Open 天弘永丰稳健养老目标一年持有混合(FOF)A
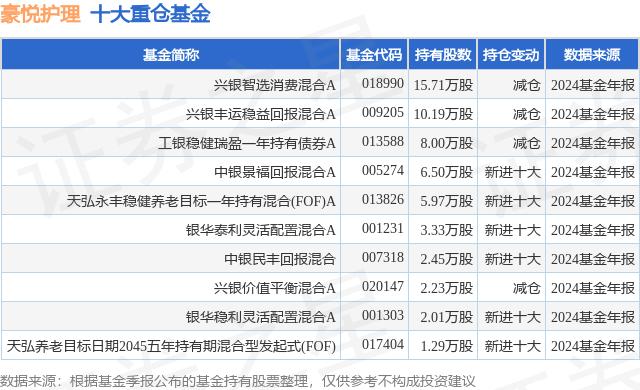640x390 pixels. 201,201
